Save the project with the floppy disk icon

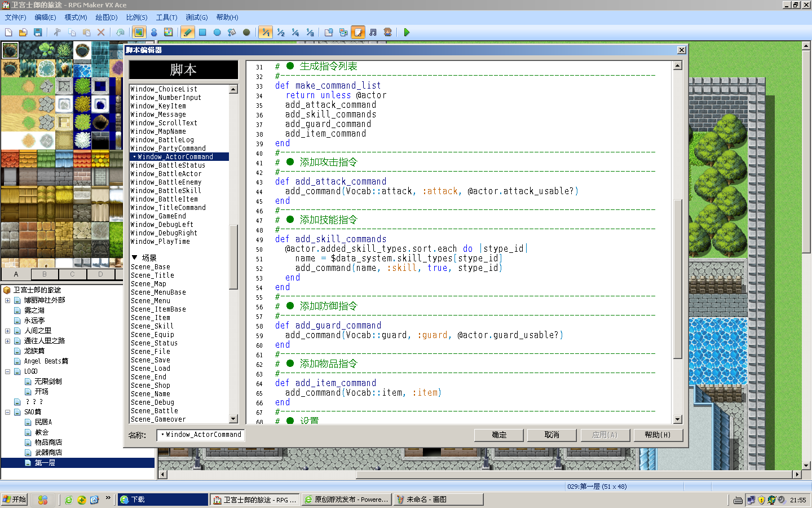click(x=38, y=33)
